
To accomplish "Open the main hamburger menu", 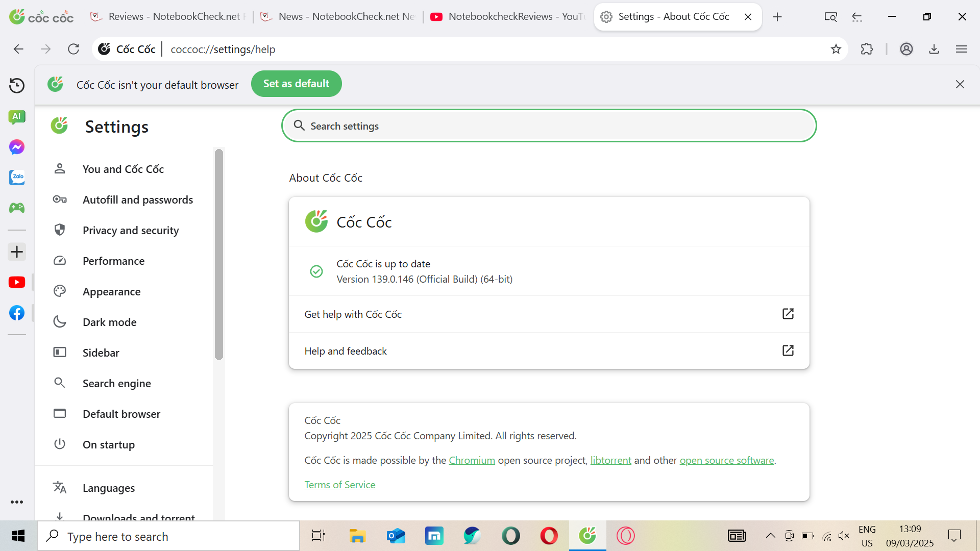I will coord(962,49).
